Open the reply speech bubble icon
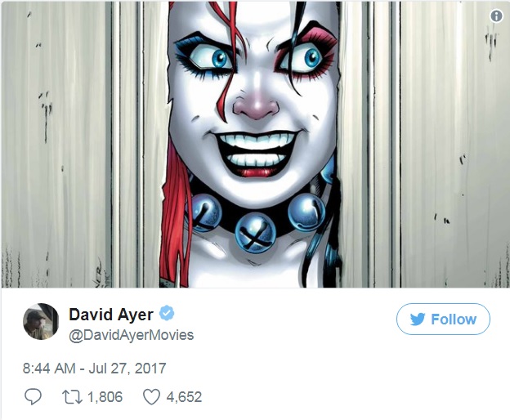The width and height of the screenshot is (510, 420). coord(33,397)
